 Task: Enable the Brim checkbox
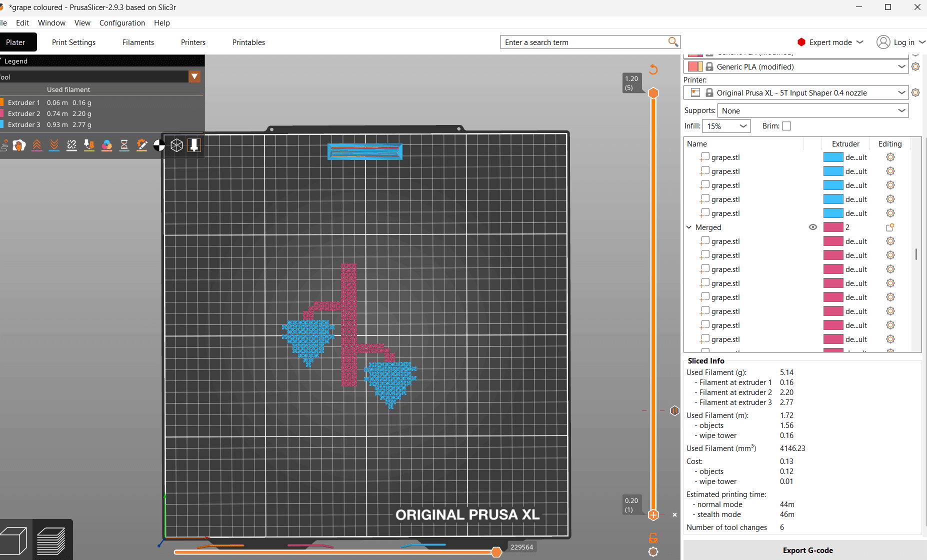coord(786,126)
